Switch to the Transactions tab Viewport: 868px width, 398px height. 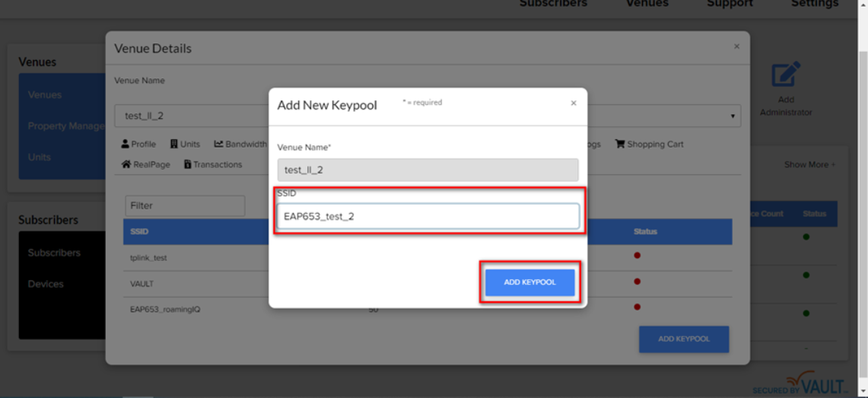point(213,164)
